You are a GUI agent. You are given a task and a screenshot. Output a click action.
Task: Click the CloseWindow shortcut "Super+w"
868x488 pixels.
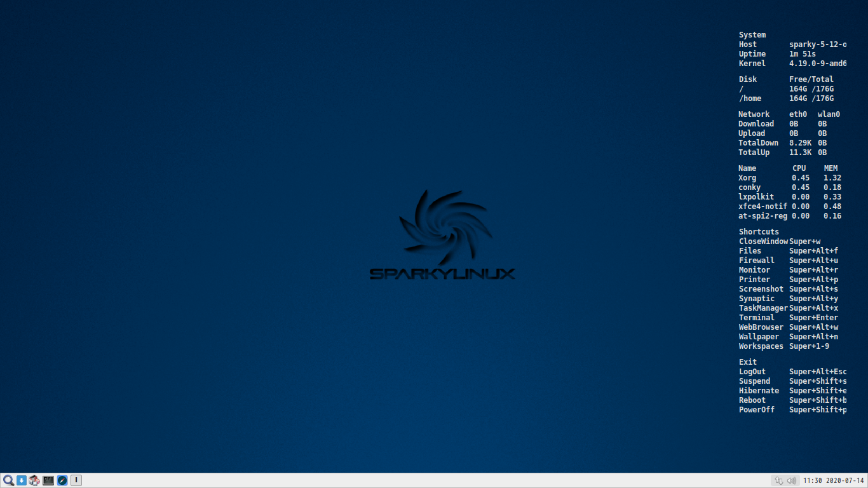click(804, 241)
